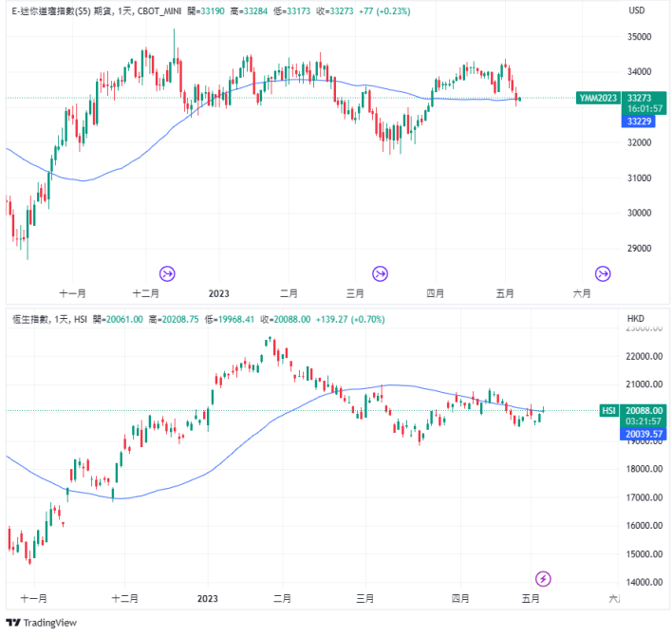The height and width of the screenshot is (636, 672).
Task: Click the contract rollover icon near 三月
Action: 380,273
